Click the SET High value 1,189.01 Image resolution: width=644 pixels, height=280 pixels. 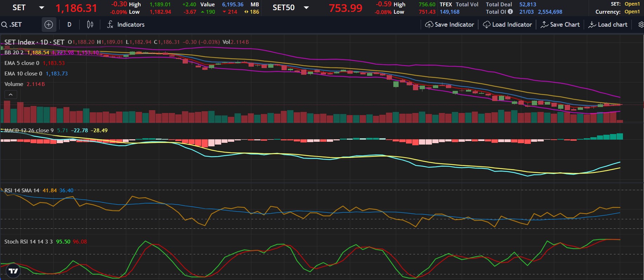(160, 4)
